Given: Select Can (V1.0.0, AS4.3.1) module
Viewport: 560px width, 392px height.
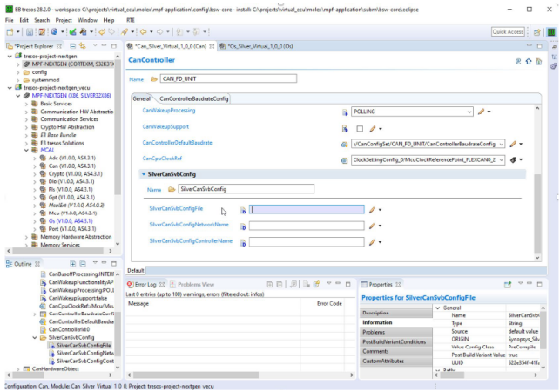Looking at the screenshot, I should click(71, 166).
